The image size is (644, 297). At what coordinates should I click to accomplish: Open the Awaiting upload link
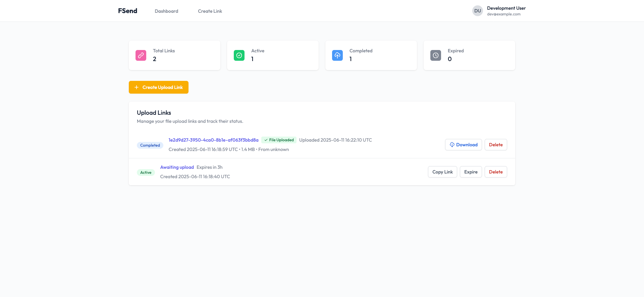click(x=177, y=167)
